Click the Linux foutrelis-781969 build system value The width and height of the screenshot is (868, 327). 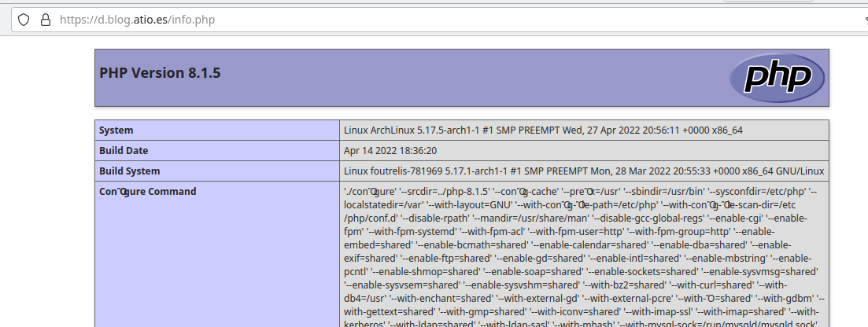[583, 171]
